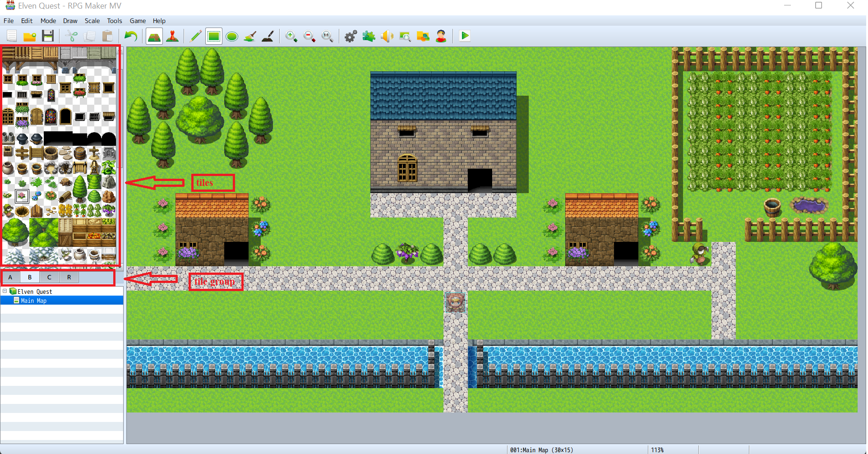Viewport: 868px width, 454px height.
Task: Switch to tileset tab B
Action: pyautogui.click(x=30, y=277)
